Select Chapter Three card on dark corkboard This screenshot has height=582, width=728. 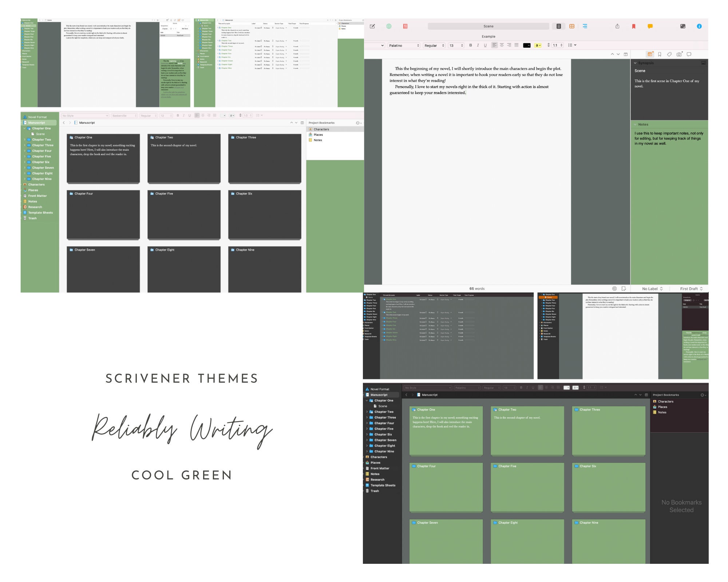click(609, 431)
